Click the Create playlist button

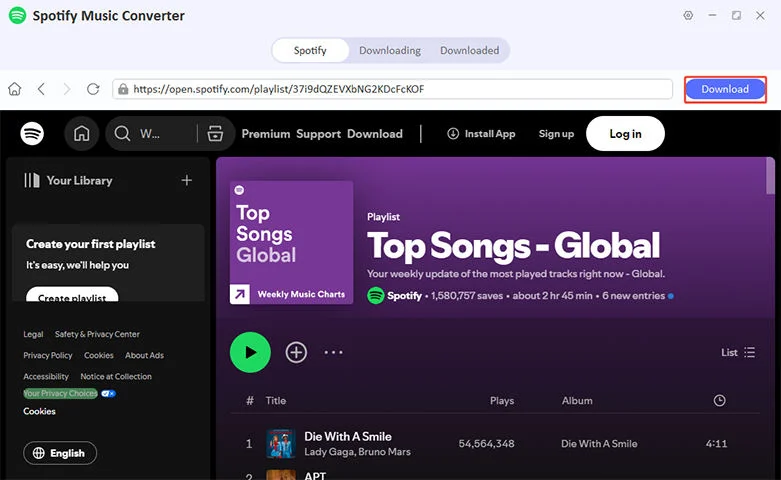[x=72, y=294]
